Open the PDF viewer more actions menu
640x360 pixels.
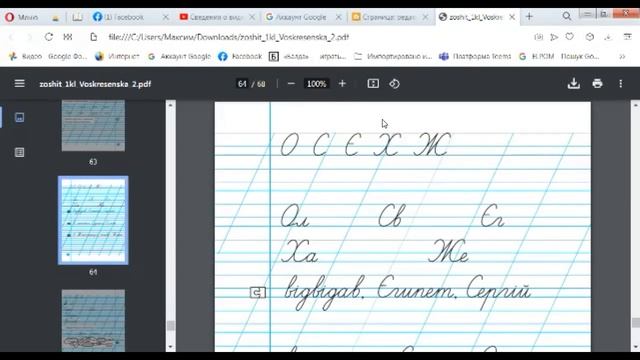(x=620, y=84)
